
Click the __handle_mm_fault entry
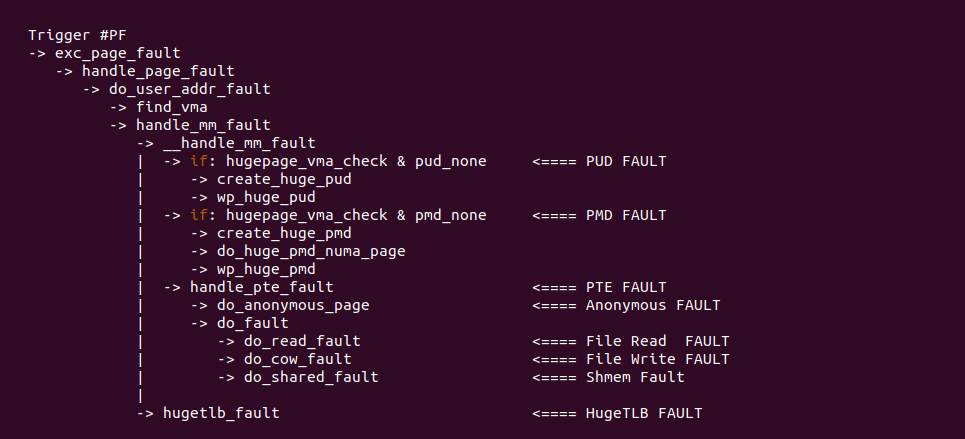click(x=238, y=143)
